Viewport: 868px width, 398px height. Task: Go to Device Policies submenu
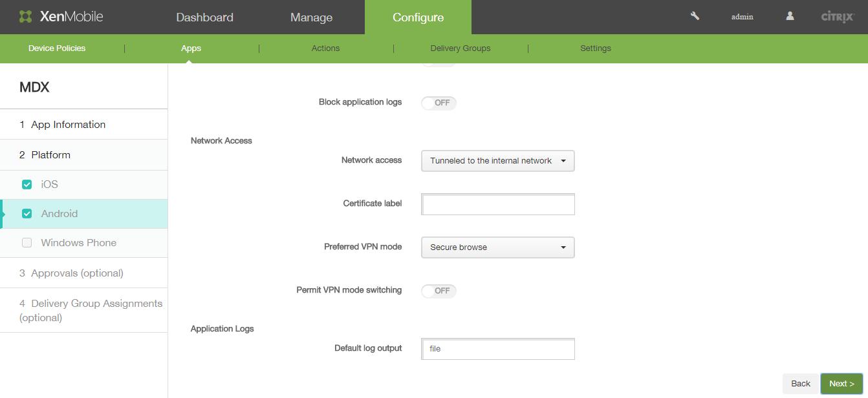click(x=57, y=48)
